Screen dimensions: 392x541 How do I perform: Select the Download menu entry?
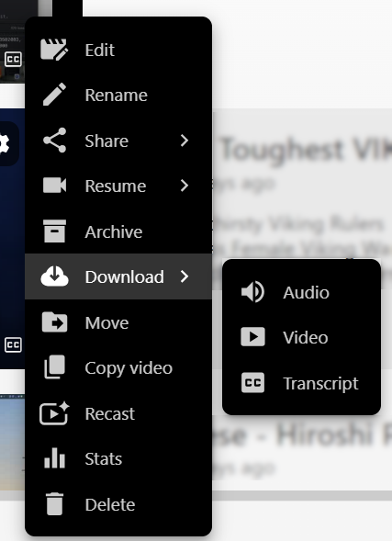(x=118, y=276)
